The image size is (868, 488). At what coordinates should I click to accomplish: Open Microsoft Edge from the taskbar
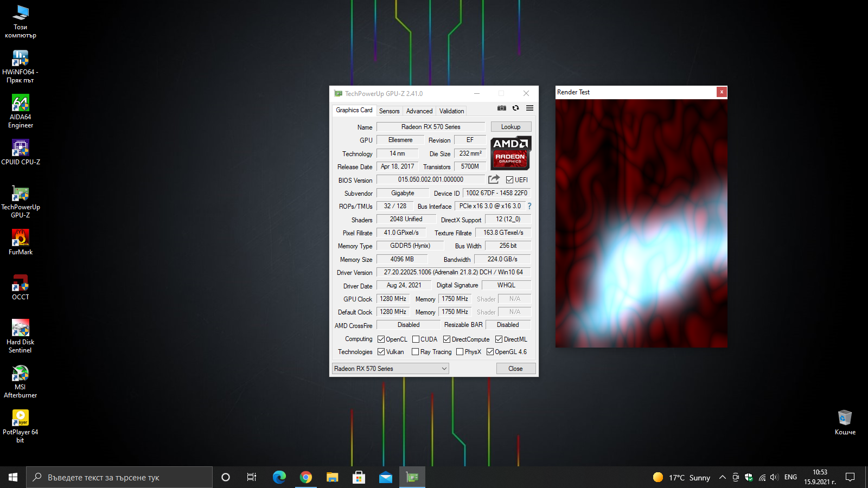pyautogui.click(x=279, y=477)
